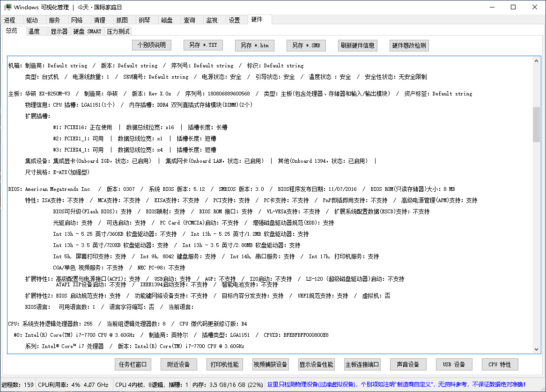Viewport: 546px width, 392px height.
Task: Switch to the 驱动 tab
Action: (32, 20)
